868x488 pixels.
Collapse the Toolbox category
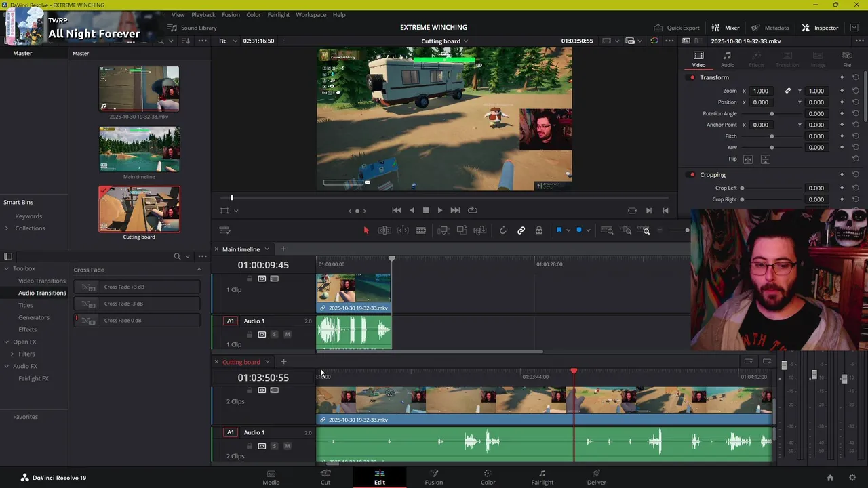coord(7,268)
